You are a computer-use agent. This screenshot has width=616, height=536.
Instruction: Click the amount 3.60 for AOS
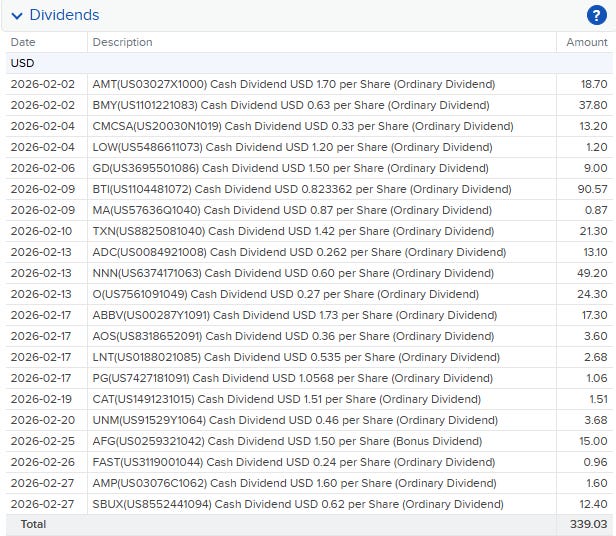[x=596, y=336]
